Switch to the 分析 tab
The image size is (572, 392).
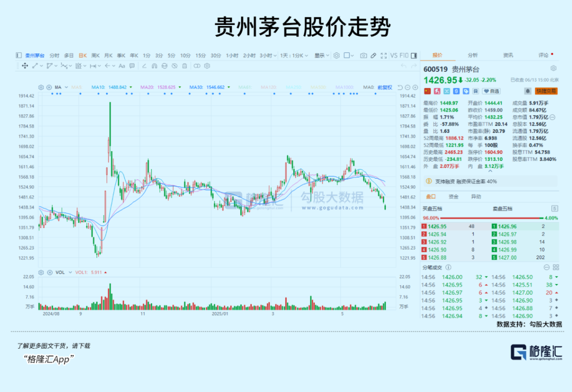click(472, 55)
